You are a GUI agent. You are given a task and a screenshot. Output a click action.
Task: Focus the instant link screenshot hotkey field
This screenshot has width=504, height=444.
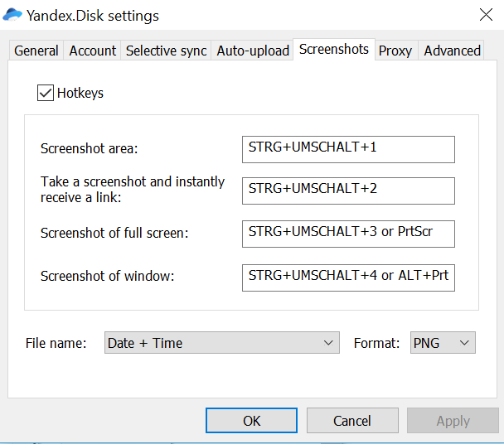[348, 191]
